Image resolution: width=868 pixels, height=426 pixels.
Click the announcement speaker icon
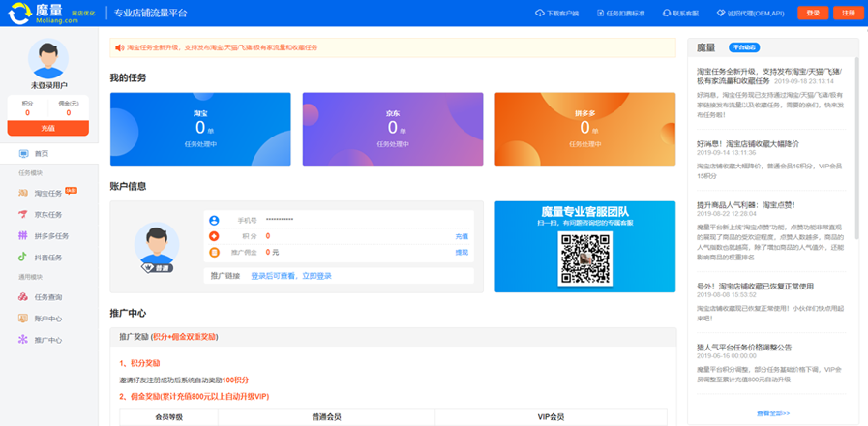[120, 47]
